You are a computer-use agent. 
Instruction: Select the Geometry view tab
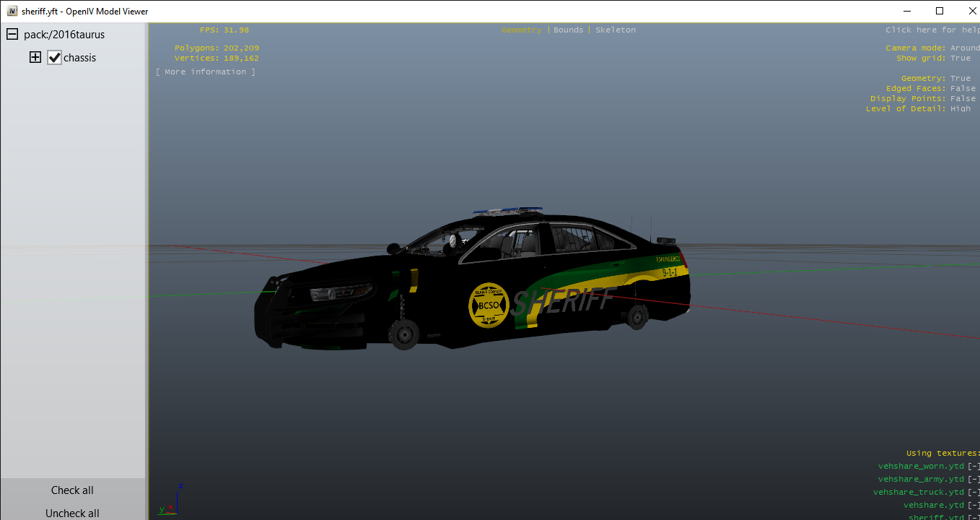click(x=521, y=30)
